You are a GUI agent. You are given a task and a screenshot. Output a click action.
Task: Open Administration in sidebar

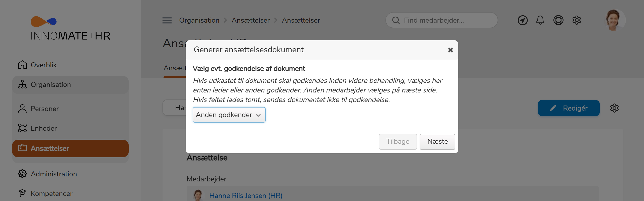tap(47, 174)
